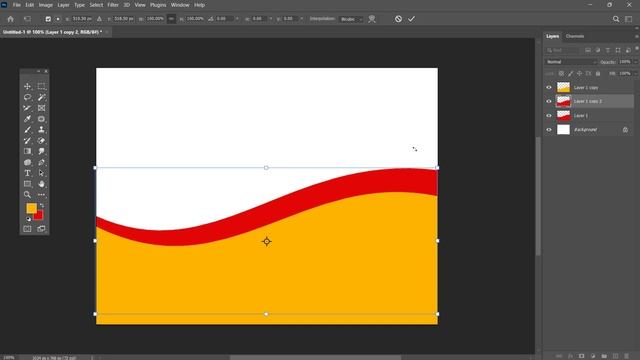This screenshot has width=640, height=360.
Task: Click the horizontal skew input field
Action: coord(259,19)
